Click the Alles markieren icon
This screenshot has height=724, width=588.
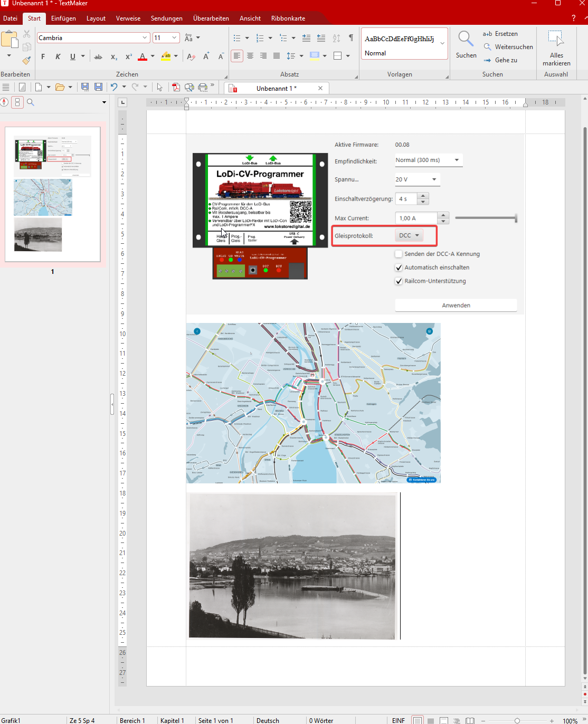(x=556, y=39)
